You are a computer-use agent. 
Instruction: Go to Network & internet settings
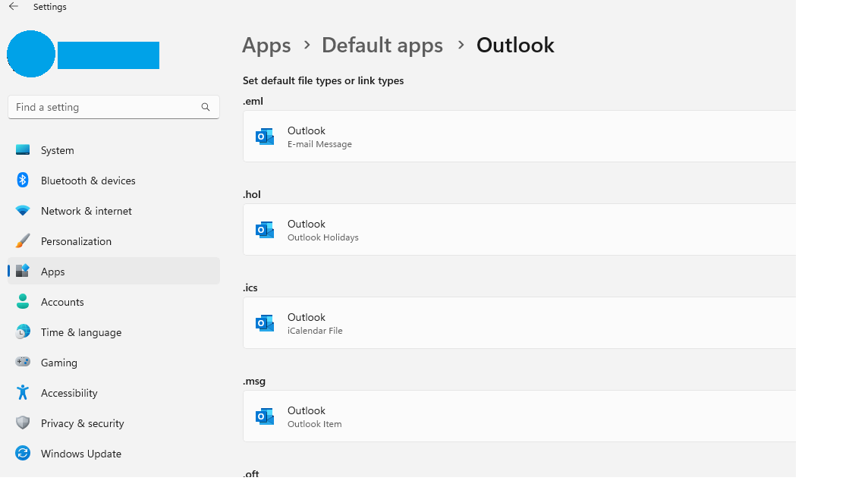(x=86, y=212)
